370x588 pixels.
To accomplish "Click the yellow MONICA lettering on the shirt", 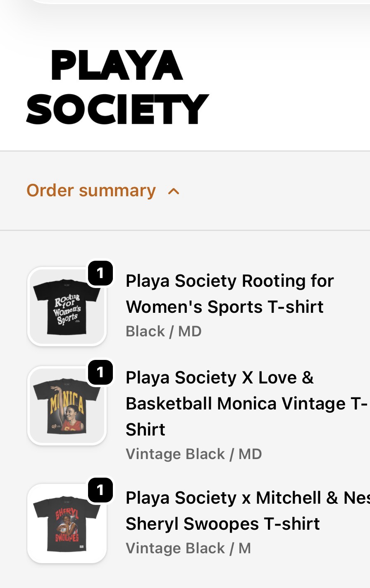I will [x=67, y=405].
